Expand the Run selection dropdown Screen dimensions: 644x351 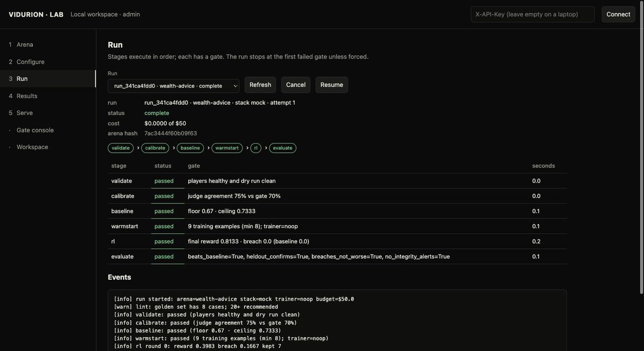pos(173,86)
